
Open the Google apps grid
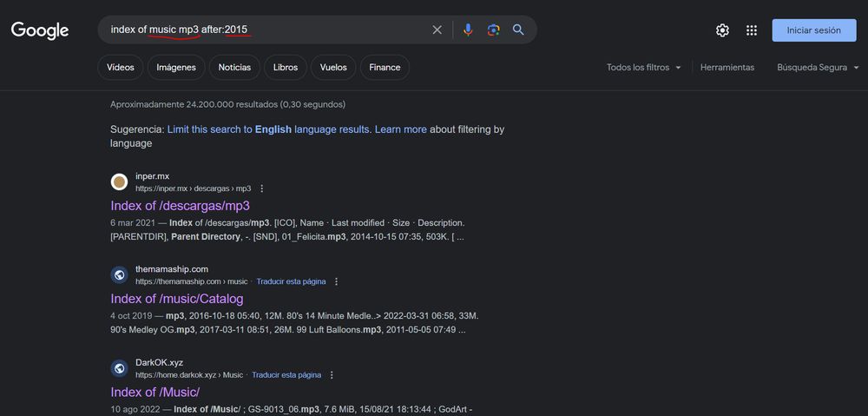click(x=751, y=30)
